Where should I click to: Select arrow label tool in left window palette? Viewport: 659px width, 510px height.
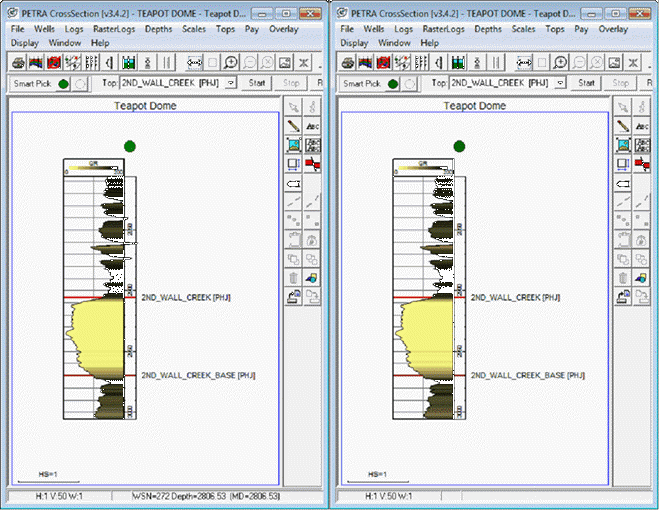pos(293,184)
